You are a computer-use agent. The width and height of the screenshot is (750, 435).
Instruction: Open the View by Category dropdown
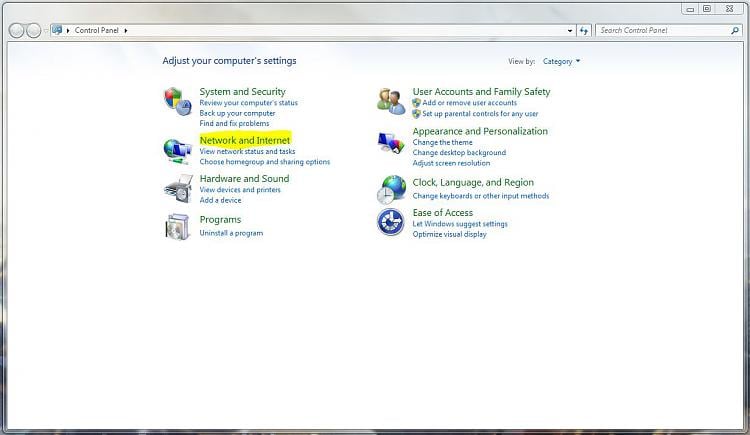561,61
